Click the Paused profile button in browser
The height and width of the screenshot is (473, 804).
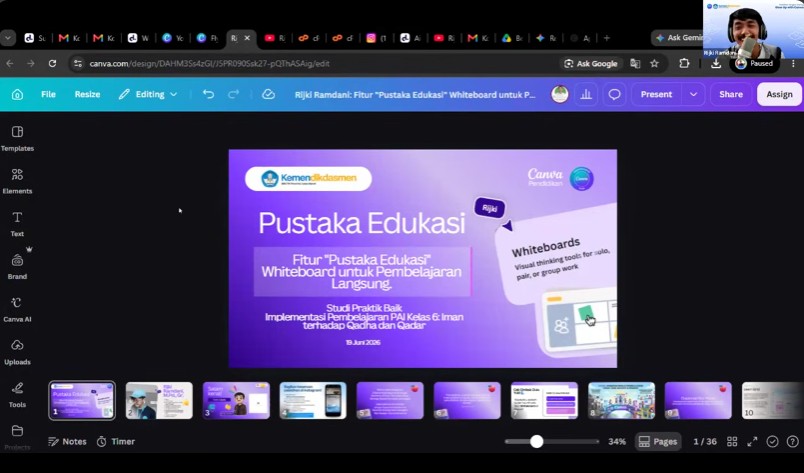pos(754,64)
